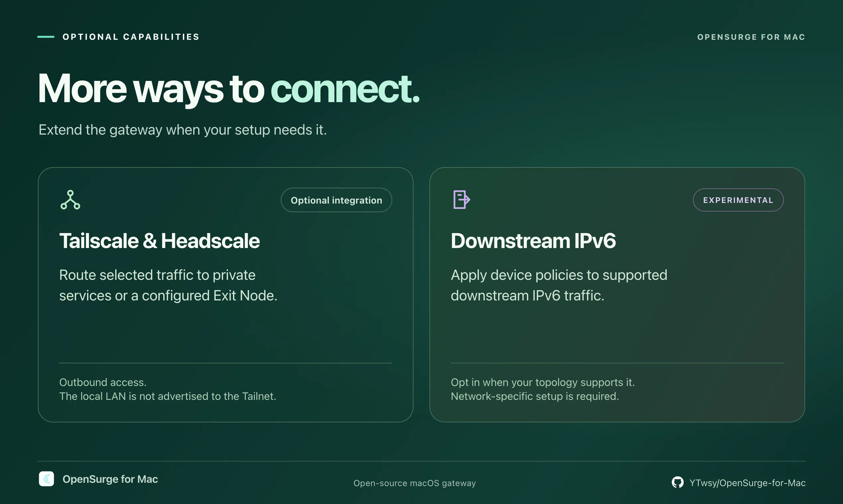Click 'Opt in when your topology supports it.'

[543, 382]
